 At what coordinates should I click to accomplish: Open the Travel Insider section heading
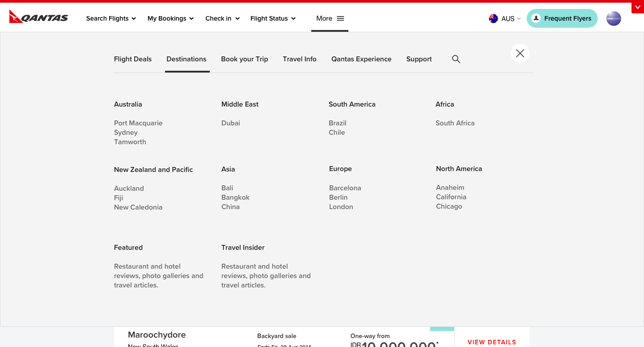[243, 248]
